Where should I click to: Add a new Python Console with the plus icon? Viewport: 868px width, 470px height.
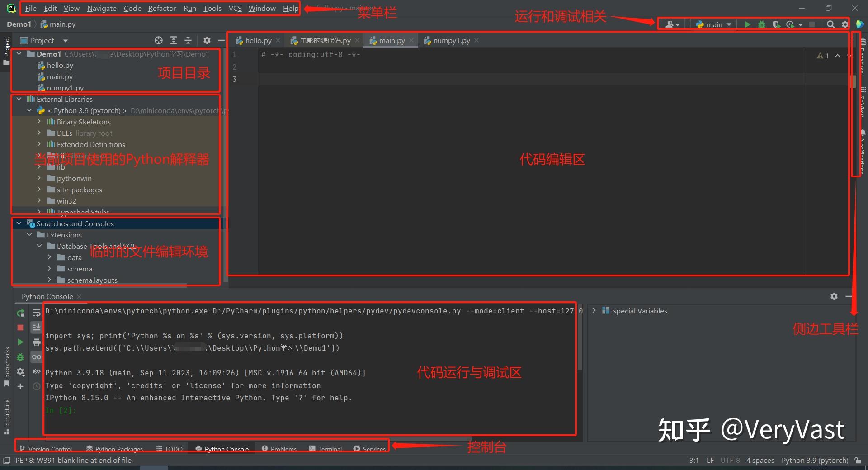click(20, 386)
